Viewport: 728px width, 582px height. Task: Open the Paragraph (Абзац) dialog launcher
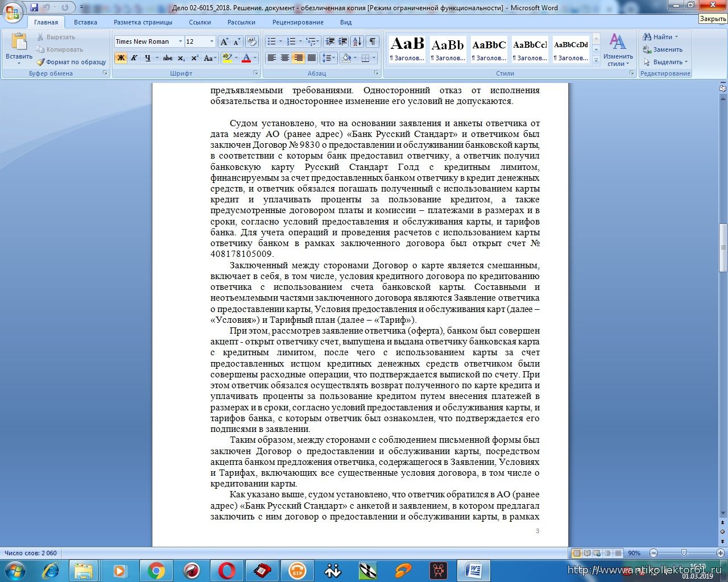pos(377,73)
